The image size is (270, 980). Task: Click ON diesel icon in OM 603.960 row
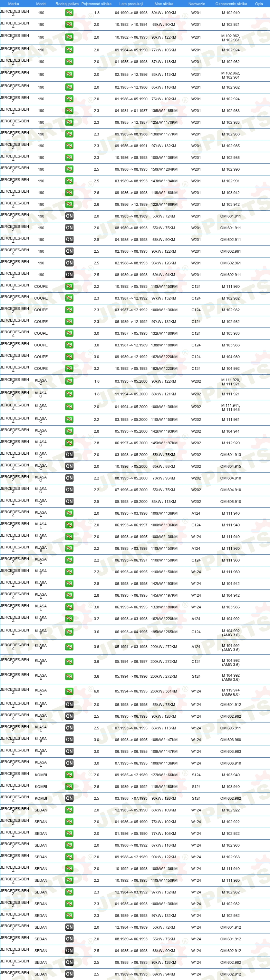tap(69, 740)
